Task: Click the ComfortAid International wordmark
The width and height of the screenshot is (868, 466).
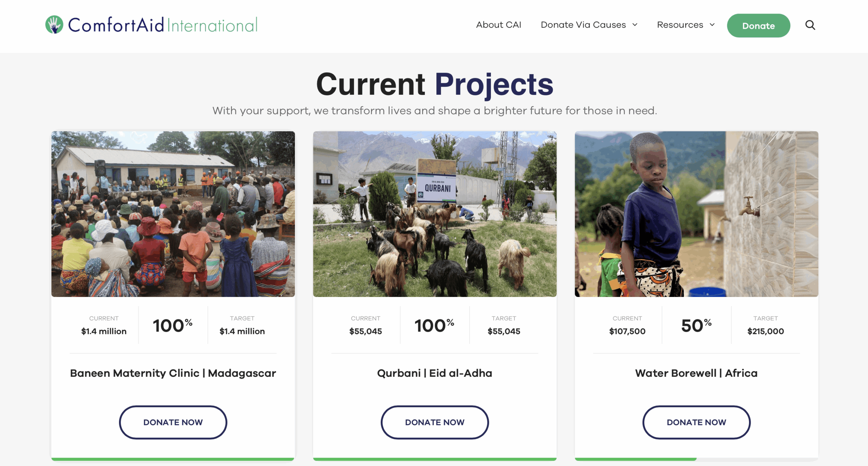Action: [163, 25]
